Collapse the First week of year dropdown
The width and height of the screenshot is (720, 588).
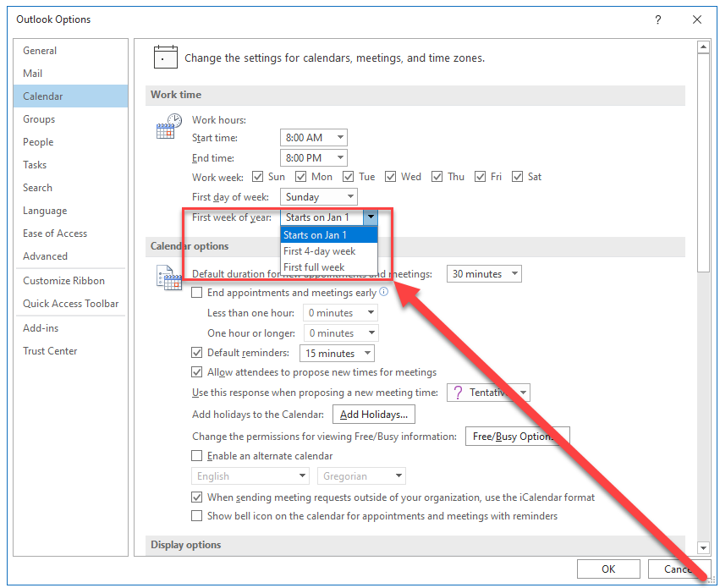coord(371,217)
